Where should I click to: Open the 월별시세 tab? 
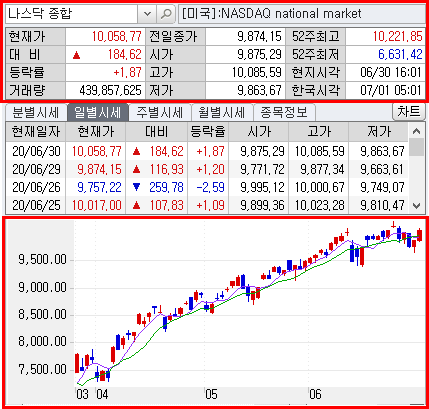click(x=222, y=112)
